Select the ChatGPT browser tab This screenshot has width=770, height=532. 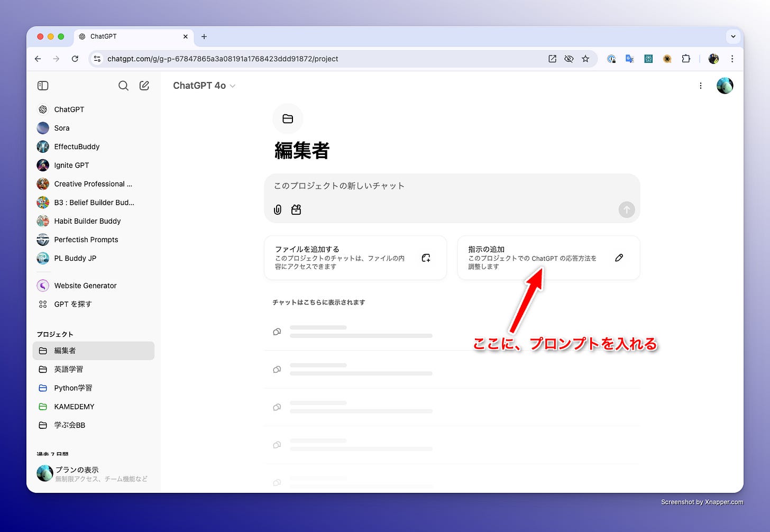pos(133,36)
